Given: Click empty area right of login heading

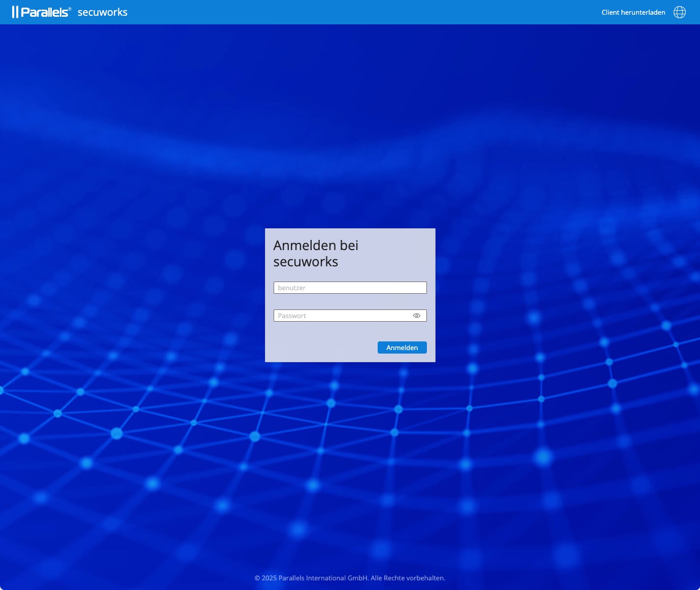Looking at the screenshot, I should [x=401, y=254].
